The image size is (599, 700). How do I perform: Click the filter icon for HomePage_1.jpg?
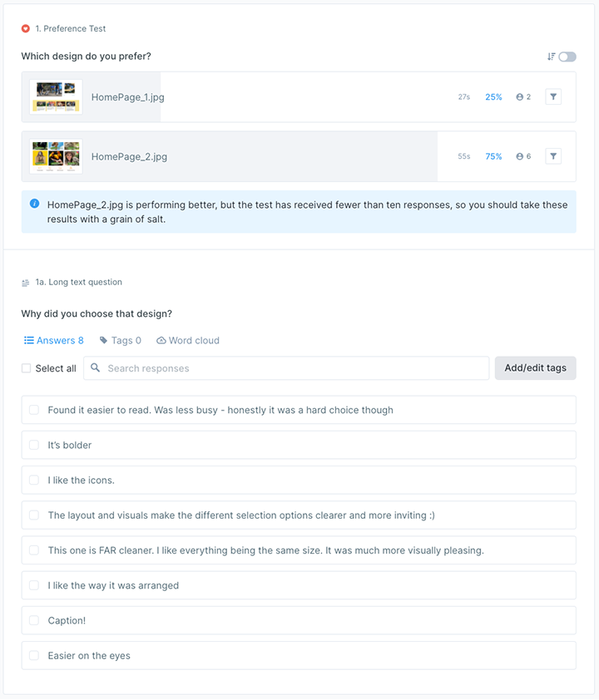[x=553, y=97]
